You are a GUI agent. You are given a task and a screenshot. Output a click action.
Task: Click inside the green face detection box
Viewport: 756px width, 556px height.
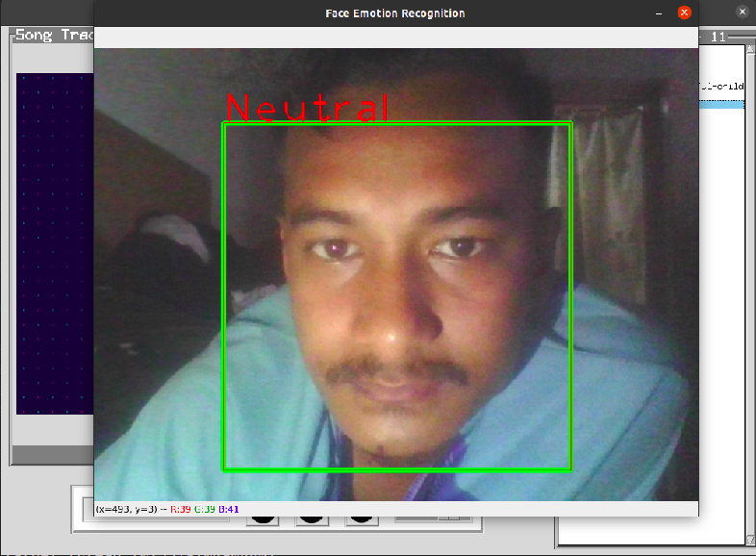pyautogui.click(x=396, y=296)
